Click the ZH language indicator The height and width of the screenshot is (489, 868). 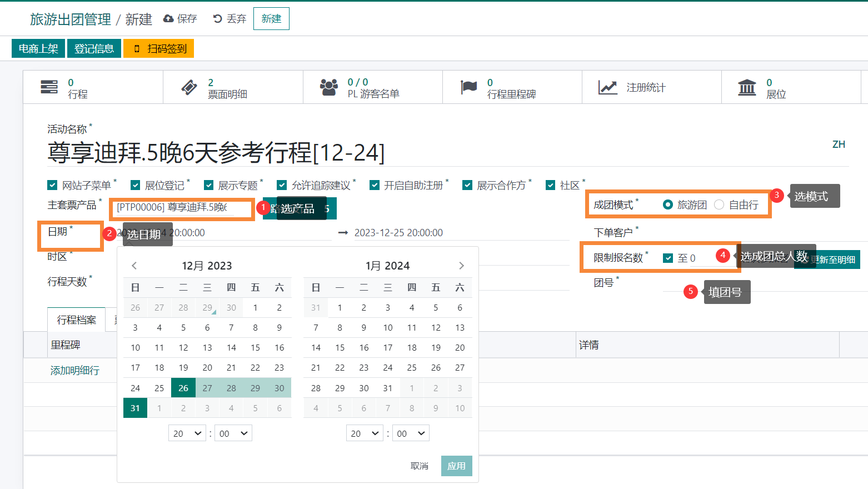839,144
